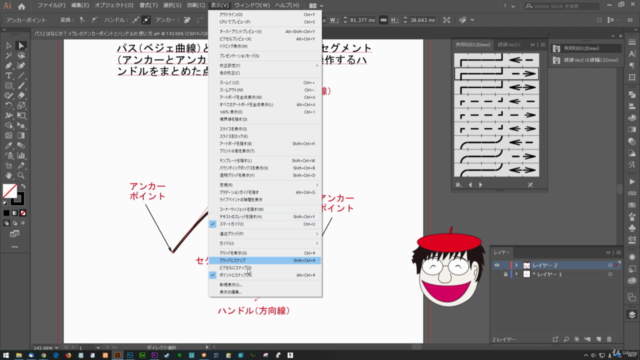
Task: Choose アートボードを全体表示 menu item
Action: click(264, 98)
